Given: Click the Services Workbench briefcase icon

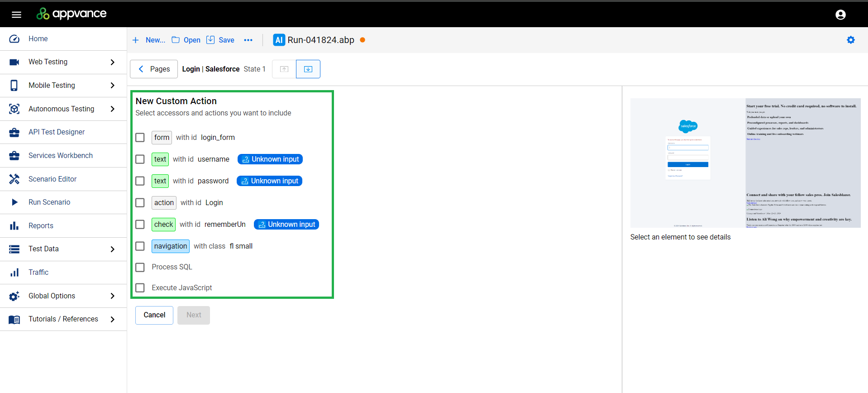Looking at the screenshot, I should (14, 156).
